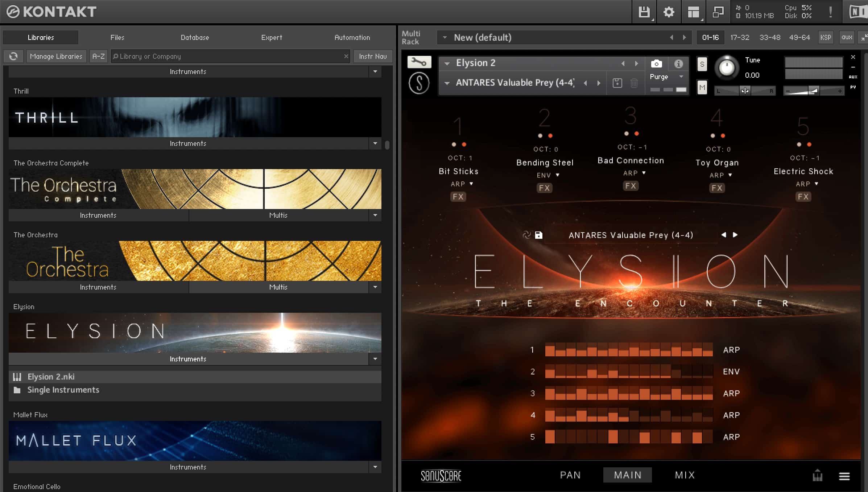Select next Elysion theme arrow
The height and width of the screenshot is (492, 868).
click(735, 235)
